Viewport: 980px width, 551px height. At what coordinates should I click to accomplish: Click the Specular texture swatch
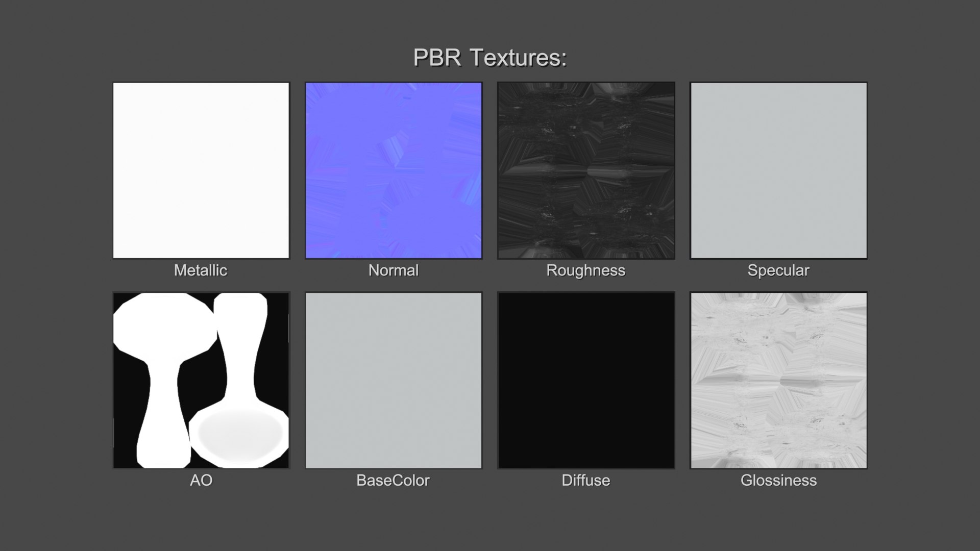[x=778, y=170]
